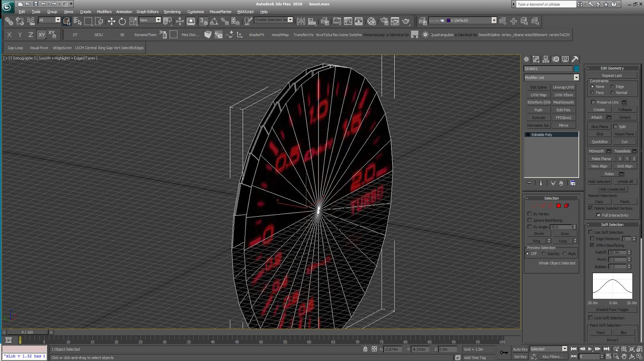Open the Motion command panel tab
Screen dimensions: 644x361
pyautogui.click(x=556, y=59)
